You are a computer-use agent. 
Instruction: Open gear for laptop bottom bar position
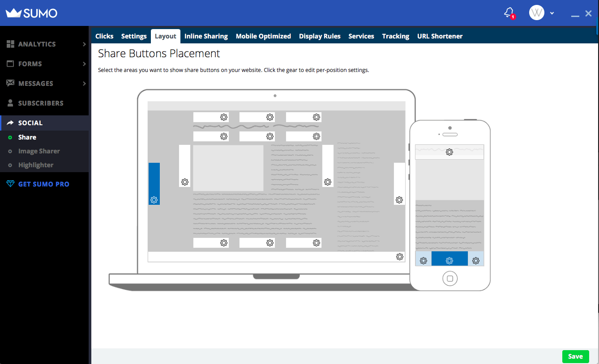[x=400, y=257]
